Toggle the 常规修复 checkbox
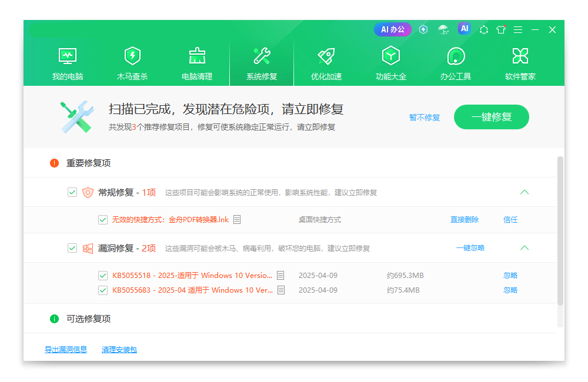 coord(72,192)
